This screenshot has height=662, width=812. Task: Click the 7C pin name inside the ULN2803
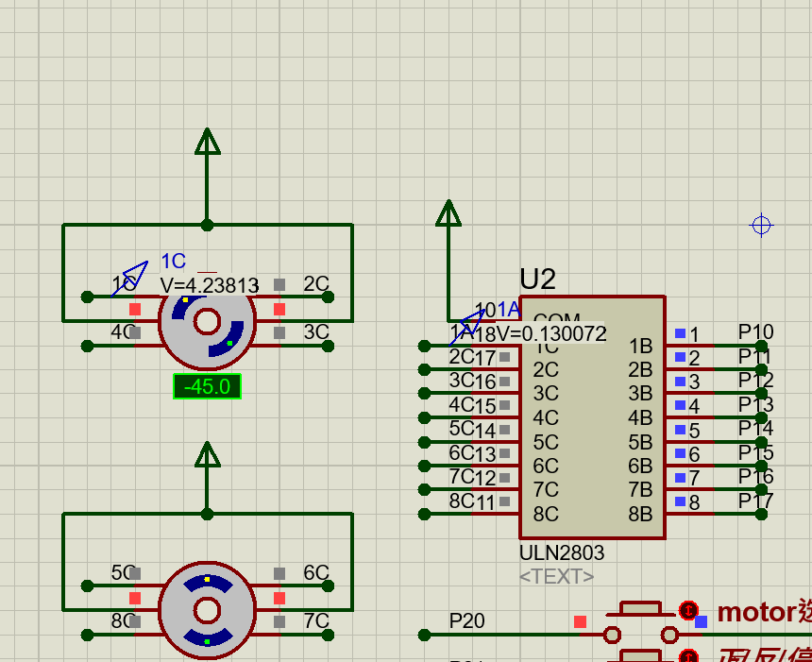click(x=546, y=489)
